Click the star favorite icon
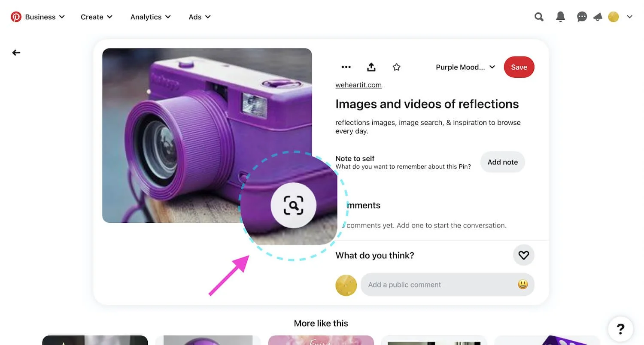 point(397,67)
